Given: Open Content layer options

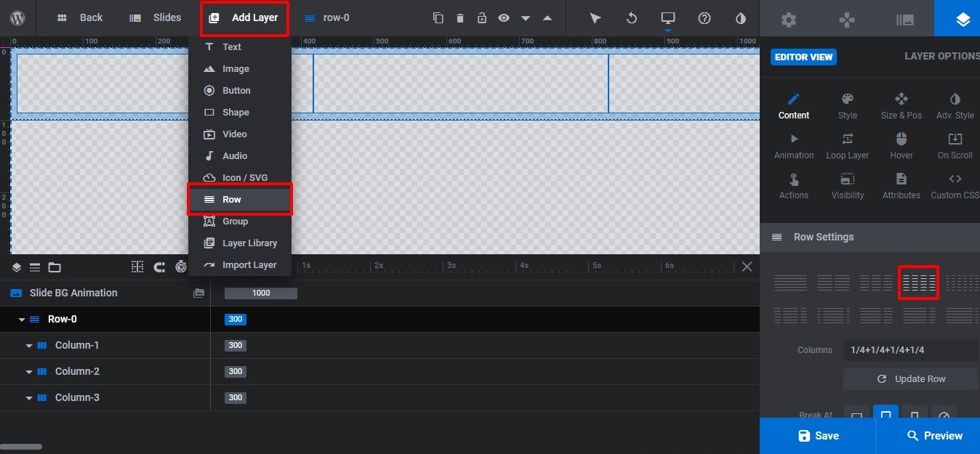Looking at the screenshot, I should pyautogui.click(x=794, y=106).
